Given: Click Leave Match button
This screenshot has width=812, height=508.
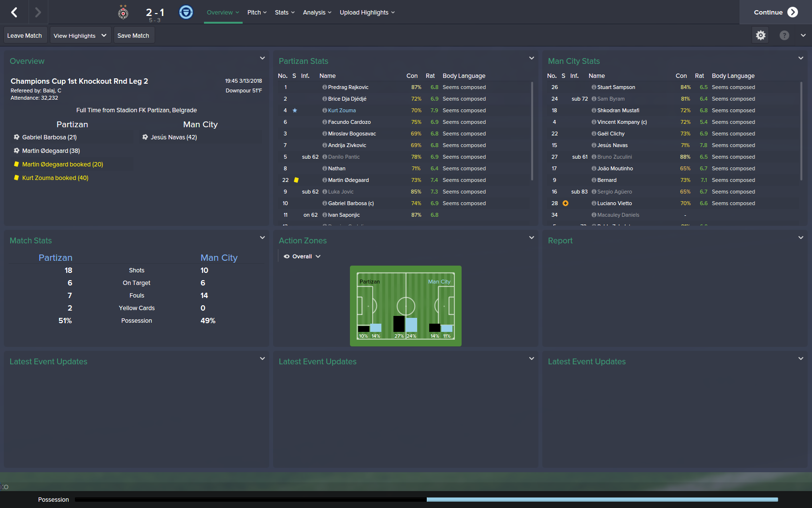Looking at the screenshot, I should coord(25,35).
